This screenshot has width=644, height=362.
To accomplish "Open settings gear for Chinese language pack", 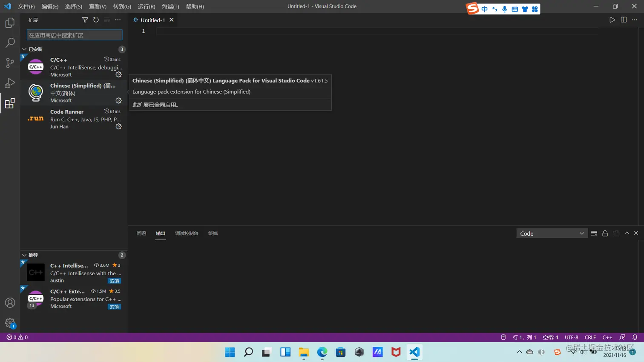I will (x=119, y=100).
